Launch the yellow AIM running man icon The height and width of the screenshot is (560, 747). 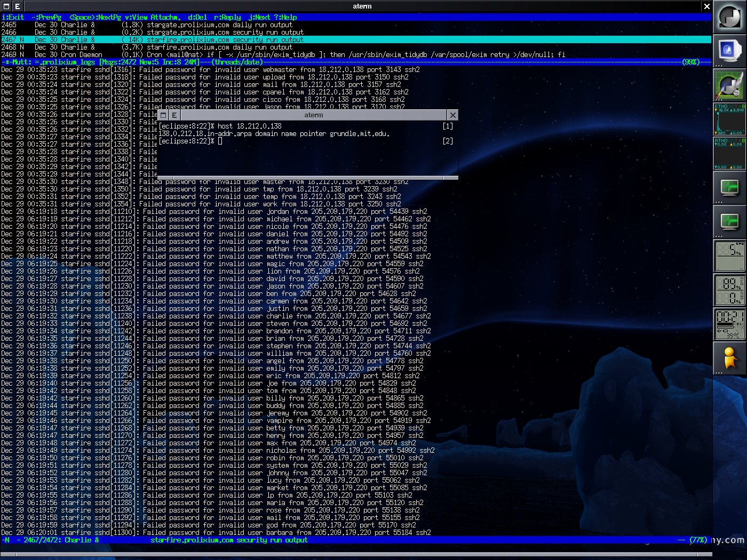tap(730, 358)
